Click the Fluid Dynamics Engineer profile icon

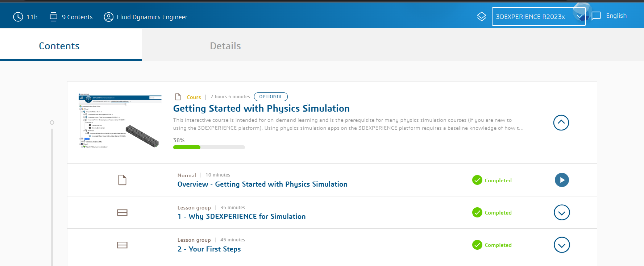point(108,17)
